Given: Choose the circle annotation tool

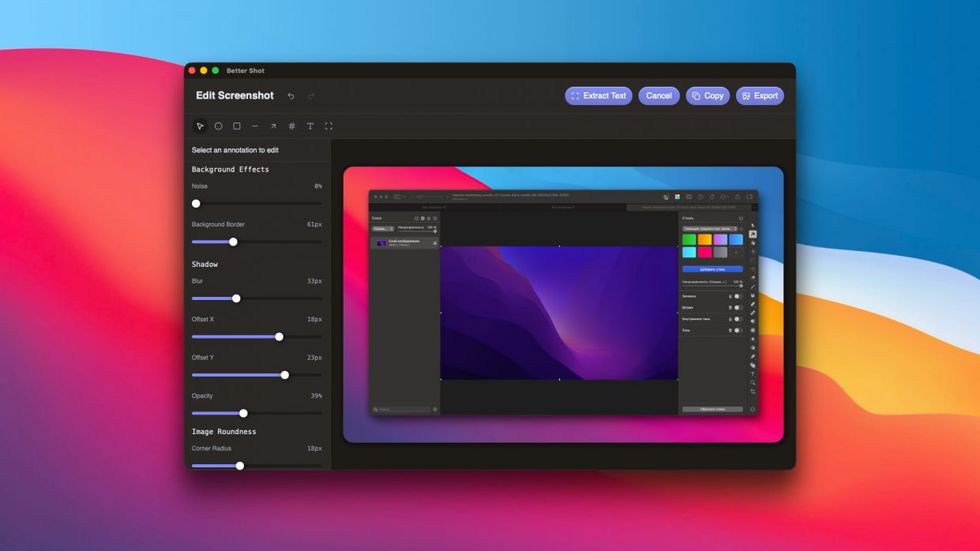Looking at the screenshot, I should click(x=218, y=126).
